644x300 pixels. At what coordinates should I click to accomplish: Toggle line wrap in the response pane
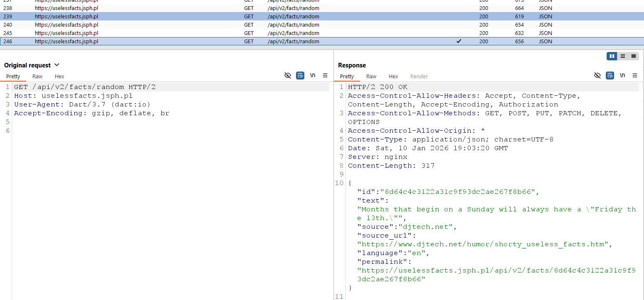click(x=610, y=75)
